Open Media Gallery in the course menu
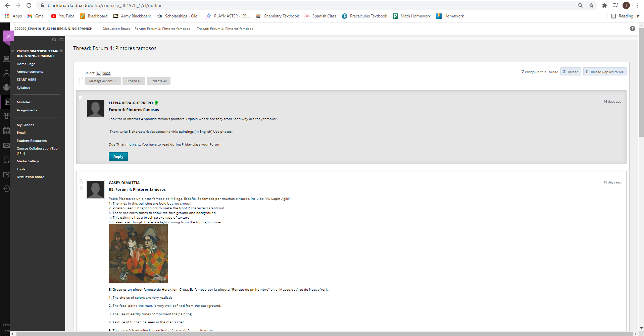 [x=28, y=161]
